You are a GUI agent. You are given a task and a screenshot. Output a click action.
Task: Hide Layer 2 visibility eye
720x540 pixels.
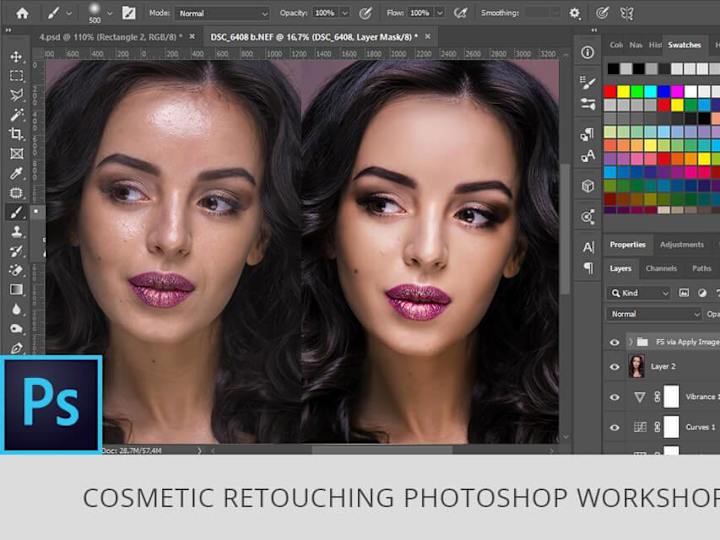click(614, 367)
